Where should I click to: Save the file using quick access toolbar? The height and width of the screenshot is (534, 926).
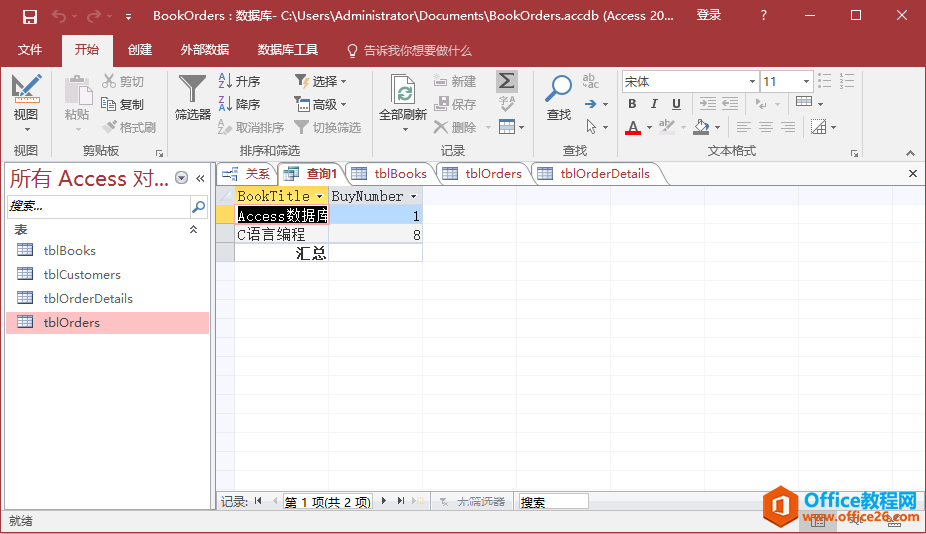point(30,16)
